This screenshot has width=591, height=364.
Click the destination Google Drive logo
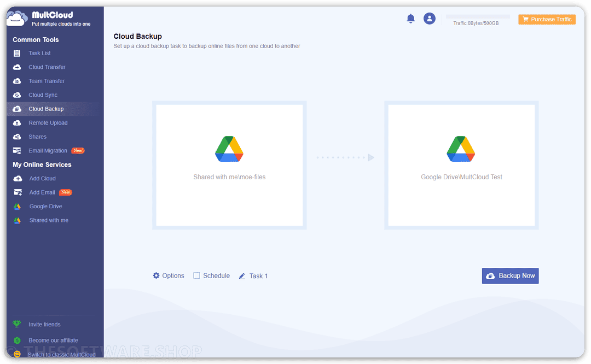click(x=461, y=149)
